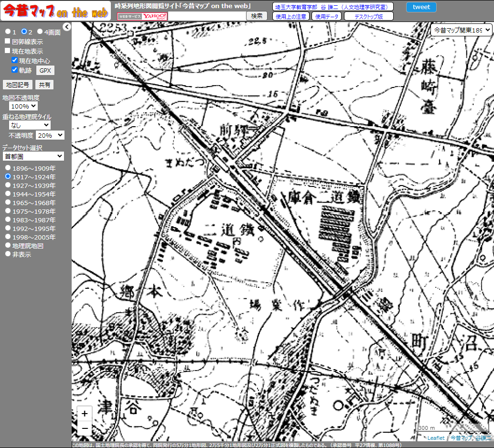The height and width of the screenshot is (448, 494).
Task: Open the 地図不透明度 100% dropdown
Action: click(x=23, y=106)
